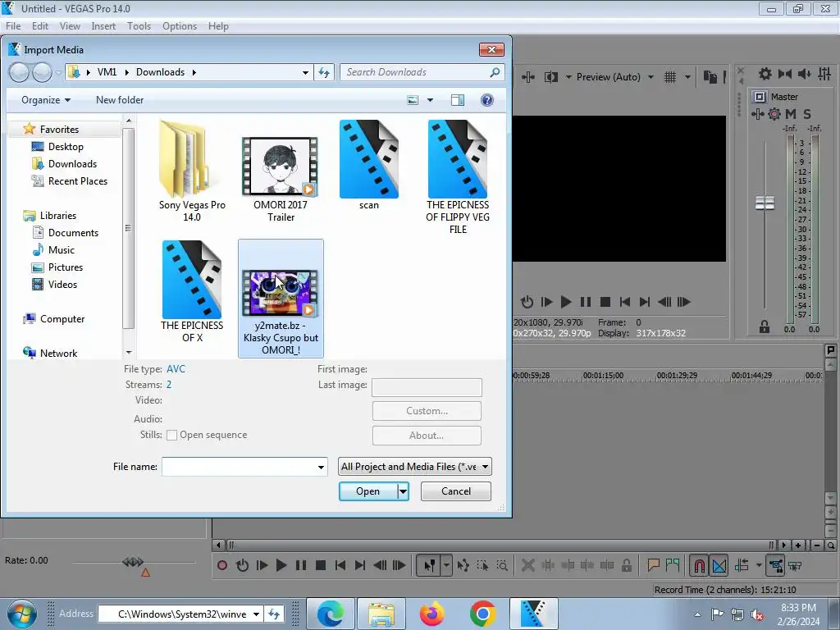Open the Options menu
The width and height of the screenshot is (840, 630).
180,25
